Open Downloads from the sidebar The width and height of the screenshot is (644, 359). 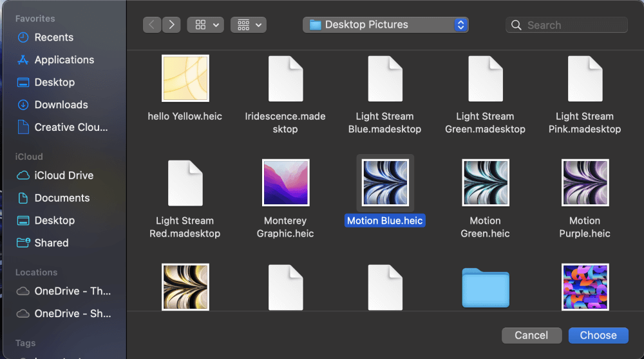tap(61, 105)
